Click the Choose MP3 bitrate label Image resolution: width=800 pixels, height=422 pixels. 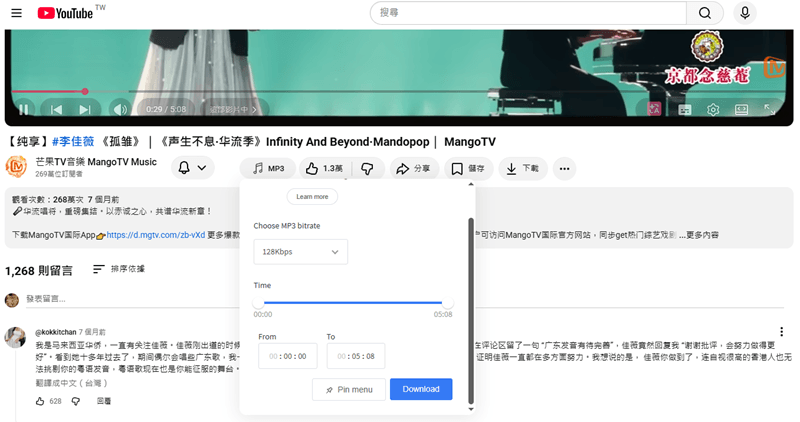tap(287, 226)
